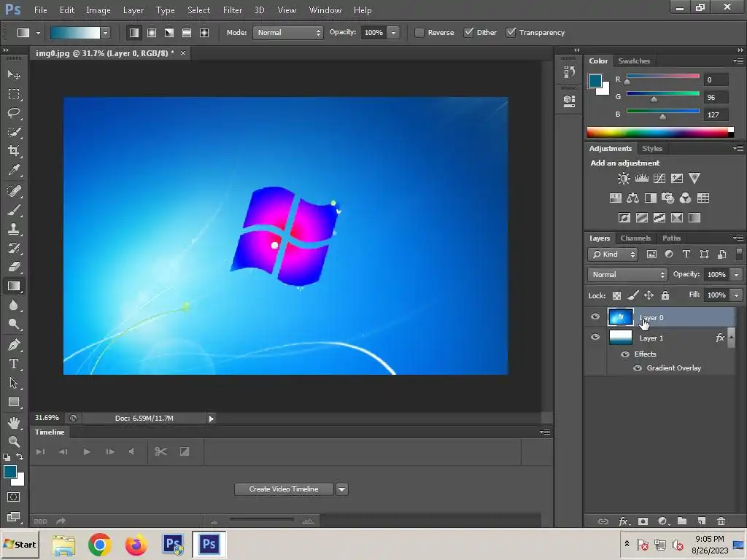Open the Filter menu
747x560 pixels.
233,10
